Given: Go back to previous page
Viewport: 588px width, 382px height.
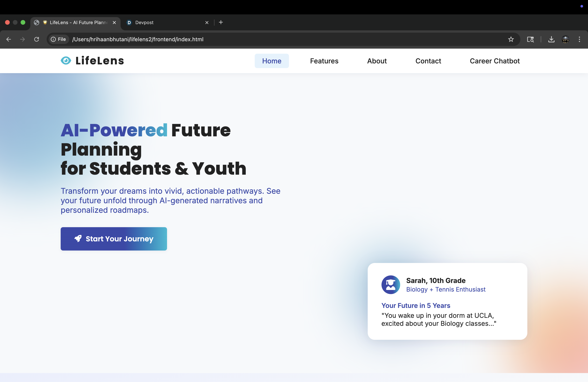Looking at the screenshot, I should click(9, 39).
